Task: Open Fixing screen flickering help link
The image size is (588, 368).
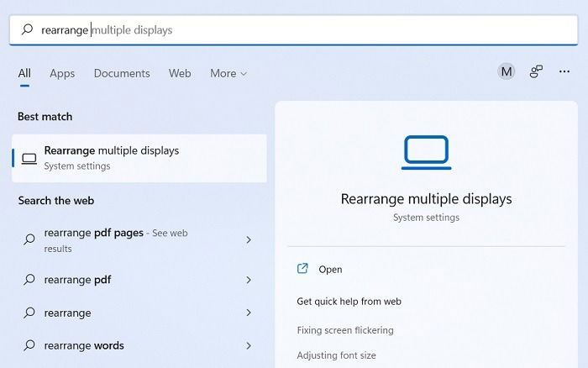Action: click(345, 330)
